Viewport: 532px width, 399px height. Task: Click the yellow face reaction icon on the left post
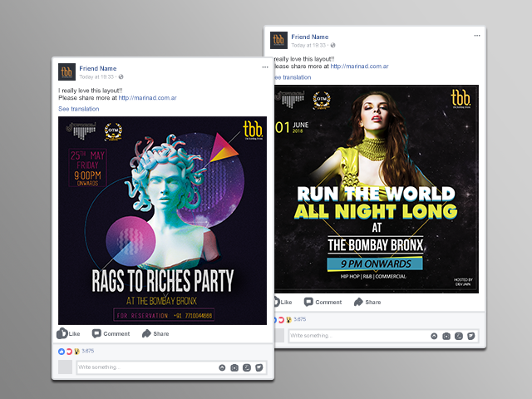tap(76, 352)
